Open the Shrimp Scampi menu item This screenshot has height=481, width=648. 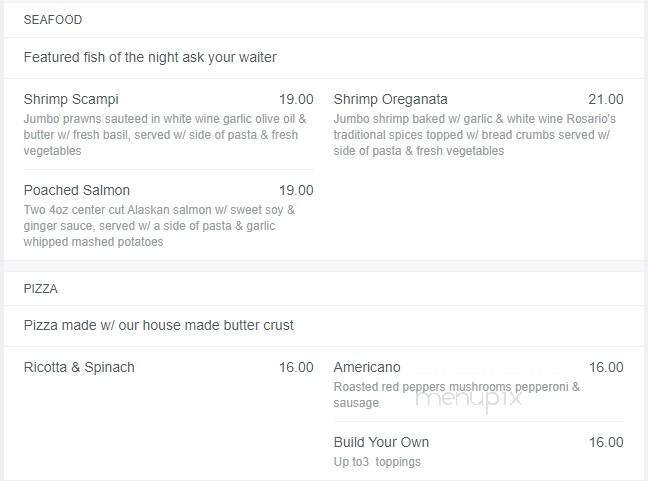point(71,99)
